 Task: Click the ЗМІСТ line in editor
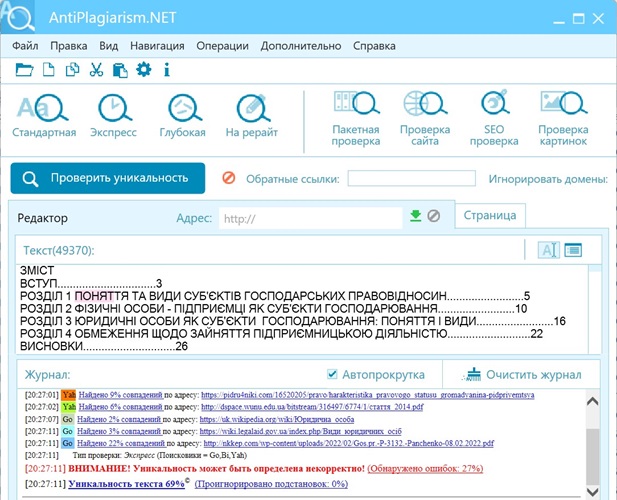pyautogui.click(x=37, y=271)
